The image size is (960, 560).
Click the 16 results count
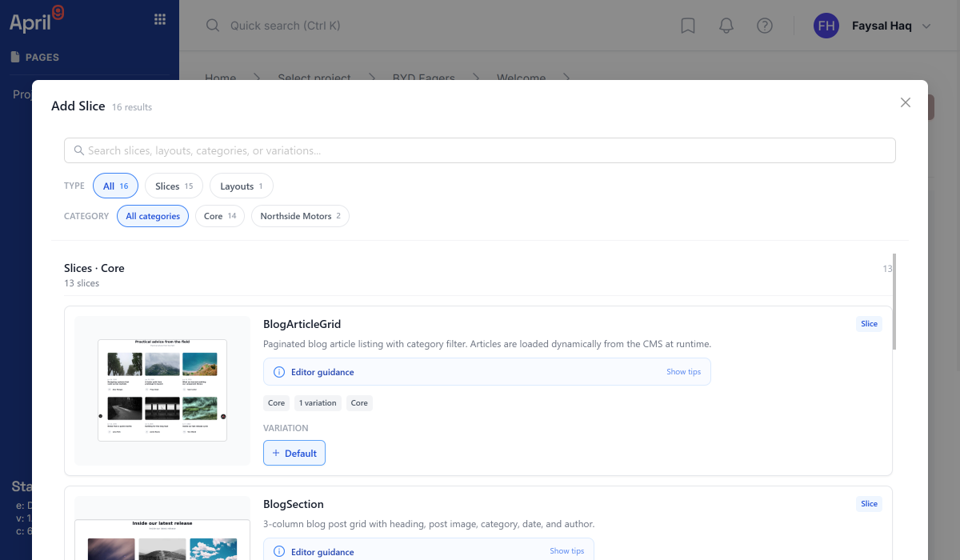[132, 107]
